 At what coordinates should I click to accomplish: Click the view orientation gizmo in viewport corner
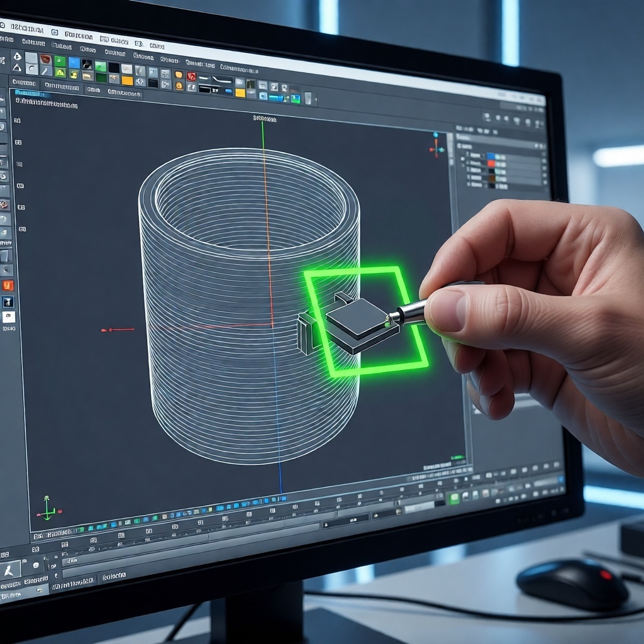[436, 145]
